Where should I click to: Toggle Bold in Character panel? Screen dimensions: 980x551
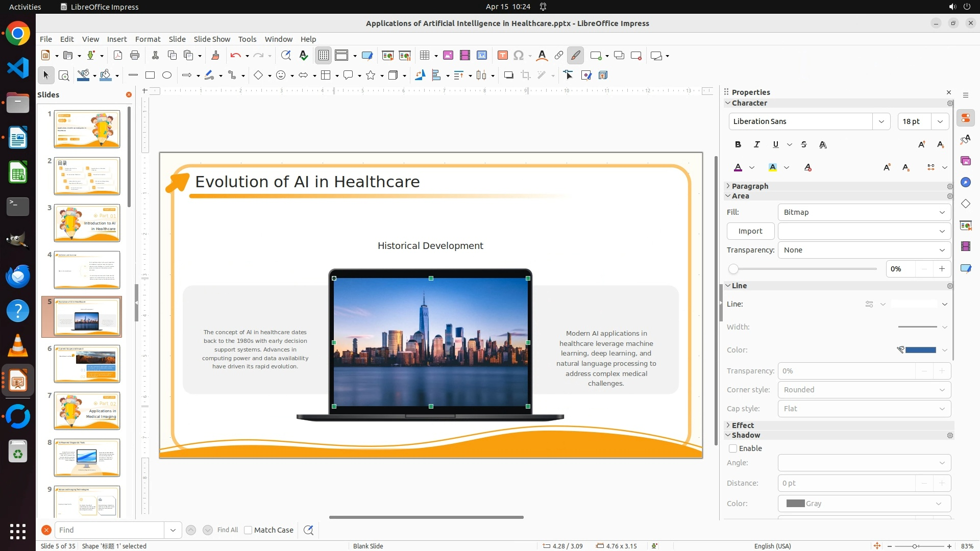coord(738,145)
